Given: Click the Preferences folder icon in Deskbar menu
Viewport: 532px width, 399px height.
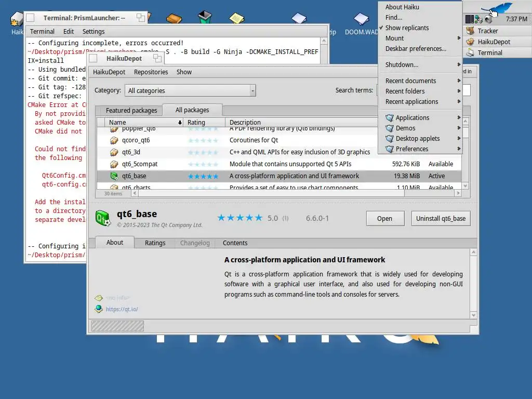Looking at the screenshot, I should coord(390,149).
